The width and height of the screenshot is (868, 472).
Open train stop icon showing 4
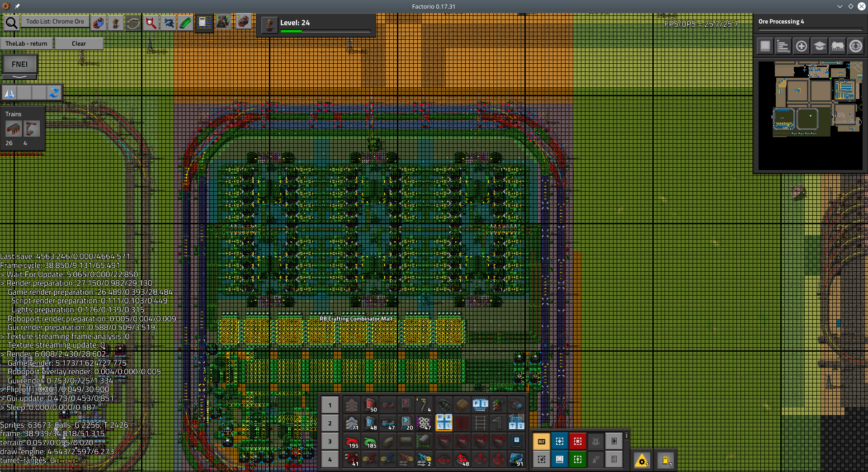pos(31,129)
